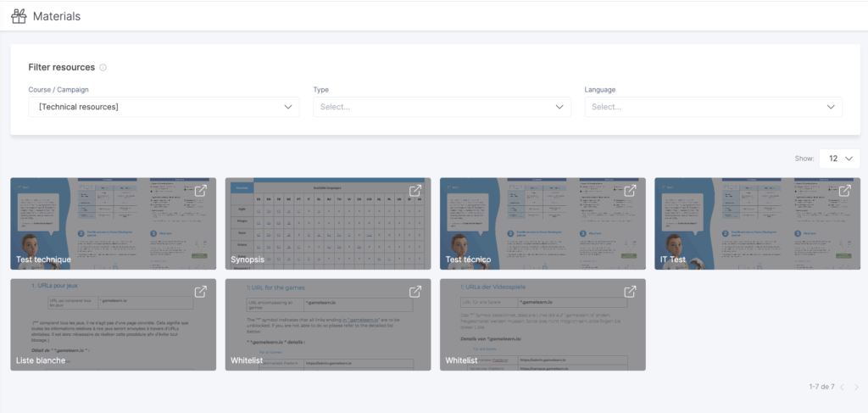The height and width of the screenshot is (413, 868).
Task: Select the Synopsis resource thumbnail
Action: tap(328, 222)
